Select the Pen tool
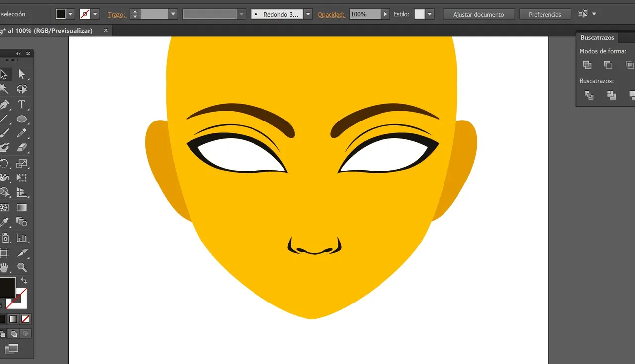Screen dimensions: 635x364 coord(4,105)
